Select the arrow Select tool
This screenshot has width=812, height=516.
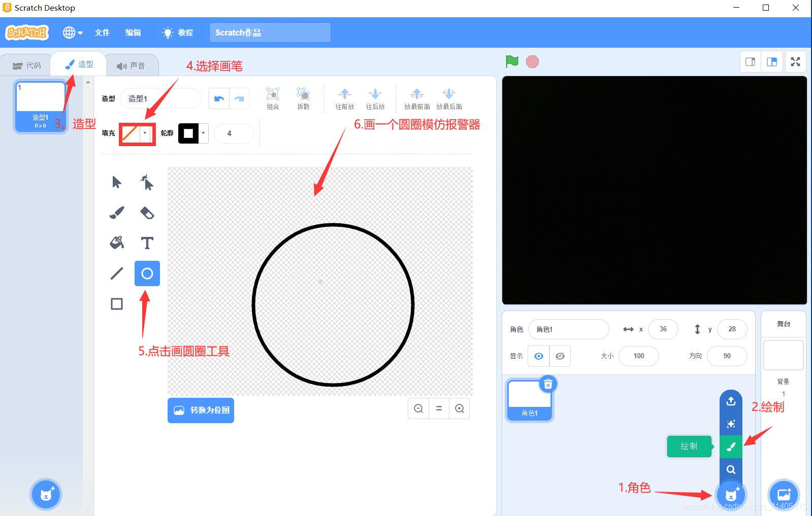117,182
